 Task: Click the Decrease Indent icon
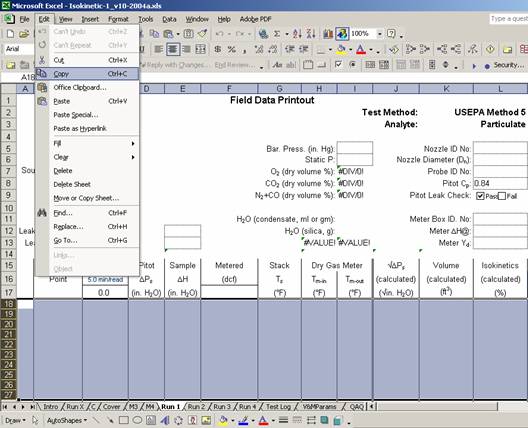point(290,50)
